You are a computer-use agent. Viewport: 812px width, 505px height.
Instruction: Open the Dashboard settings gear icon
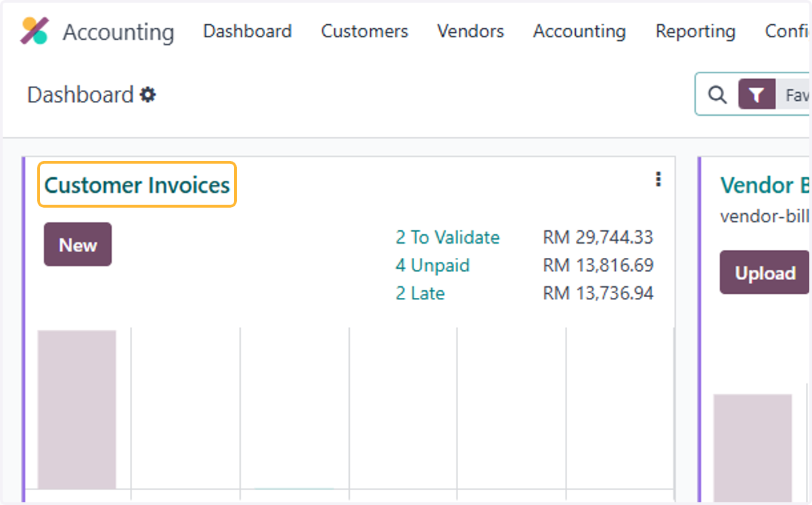click(x=148, y=95)
